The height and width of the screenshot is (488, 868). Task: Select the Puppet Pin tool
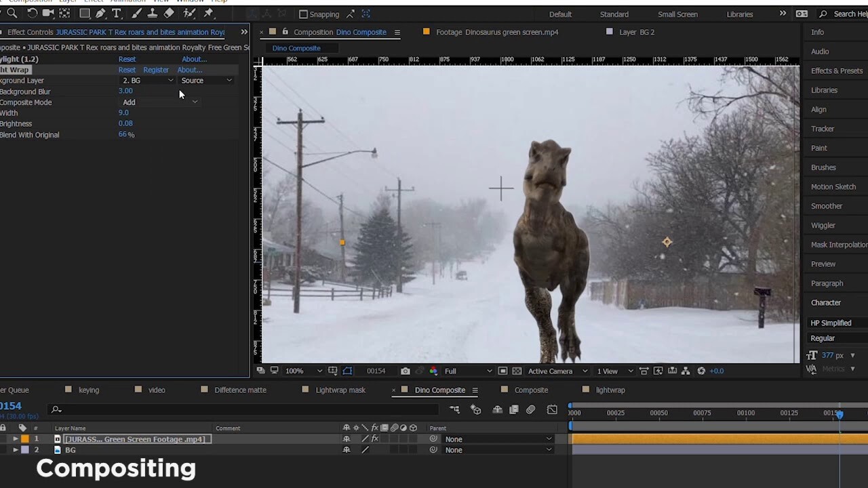[208, 13]
